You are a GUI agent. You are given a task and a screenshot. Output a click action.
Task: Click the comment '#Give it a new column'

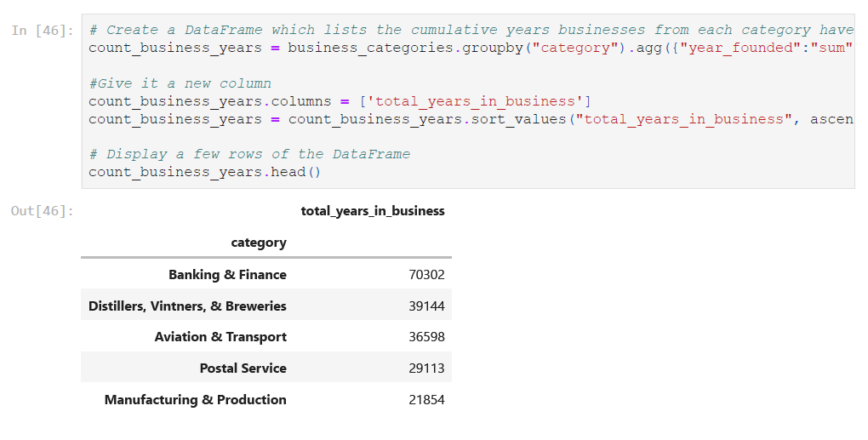point(180,83)
